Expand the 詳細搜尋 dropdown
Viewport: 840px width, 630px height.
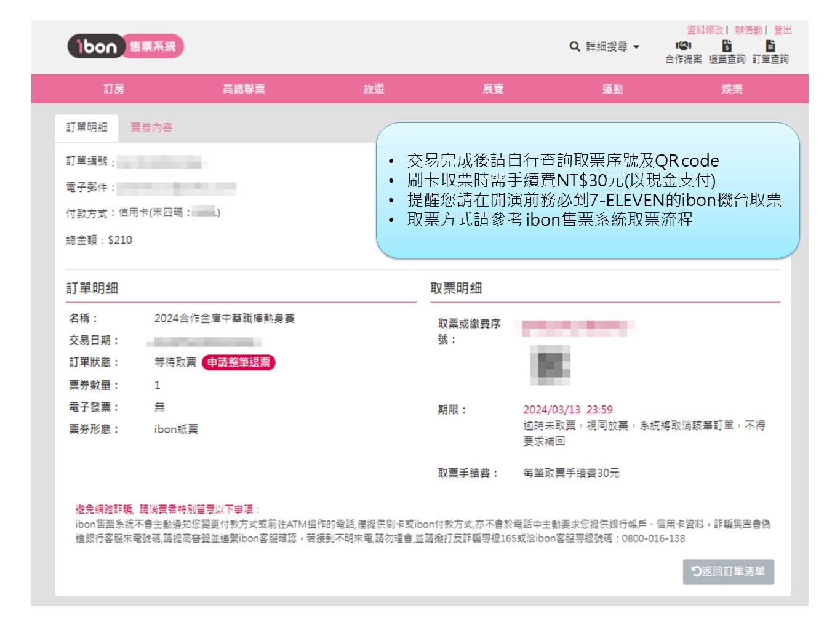[x=612, y=46]
